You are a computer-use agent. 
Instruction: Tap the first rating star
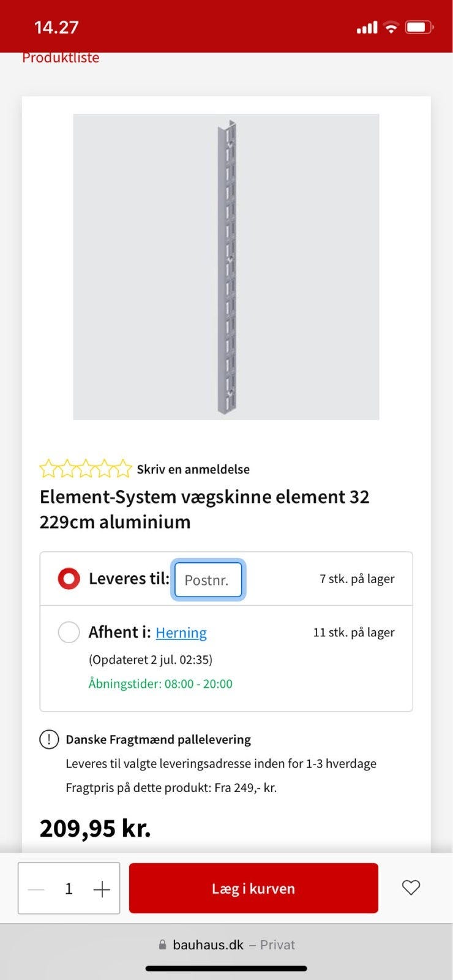50,469
